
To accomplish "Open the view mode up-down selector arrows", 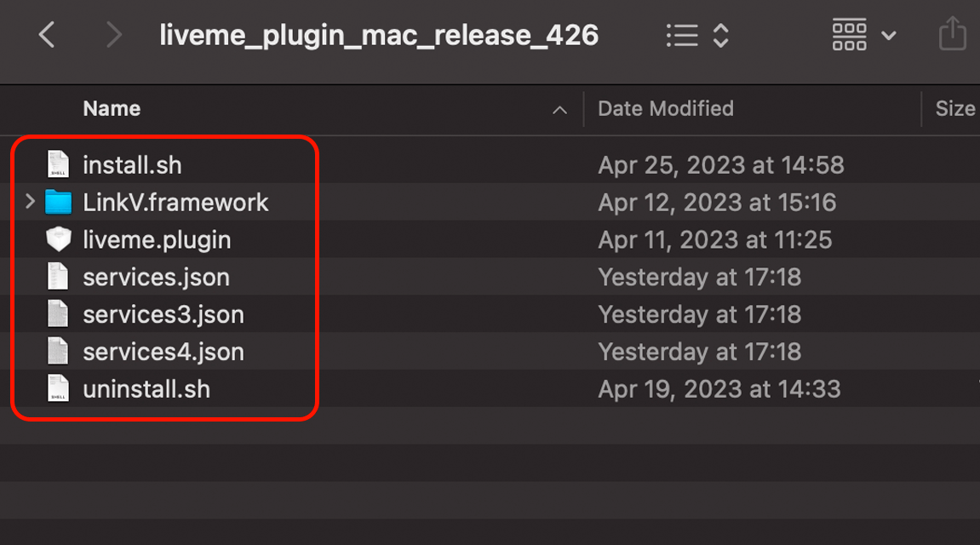I will point(720,36).
